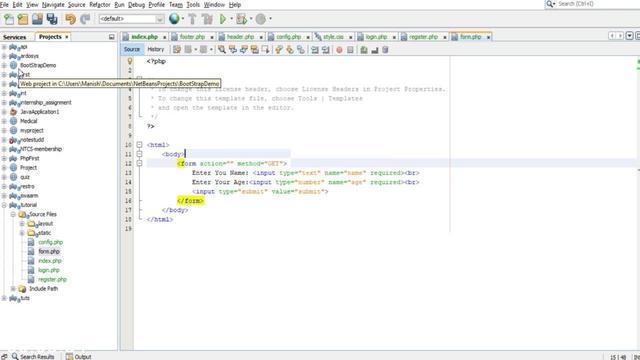Select form.php in project tree
Image resolution: width=640 pixels, height=360 pixels.
[49, 251]
